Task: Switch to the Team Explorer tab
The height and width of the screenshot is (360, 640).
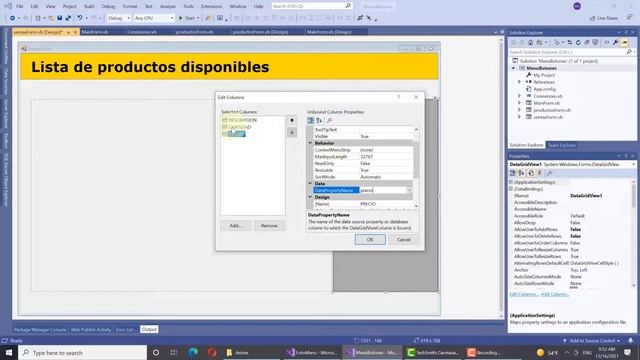Action: (561, 145)
